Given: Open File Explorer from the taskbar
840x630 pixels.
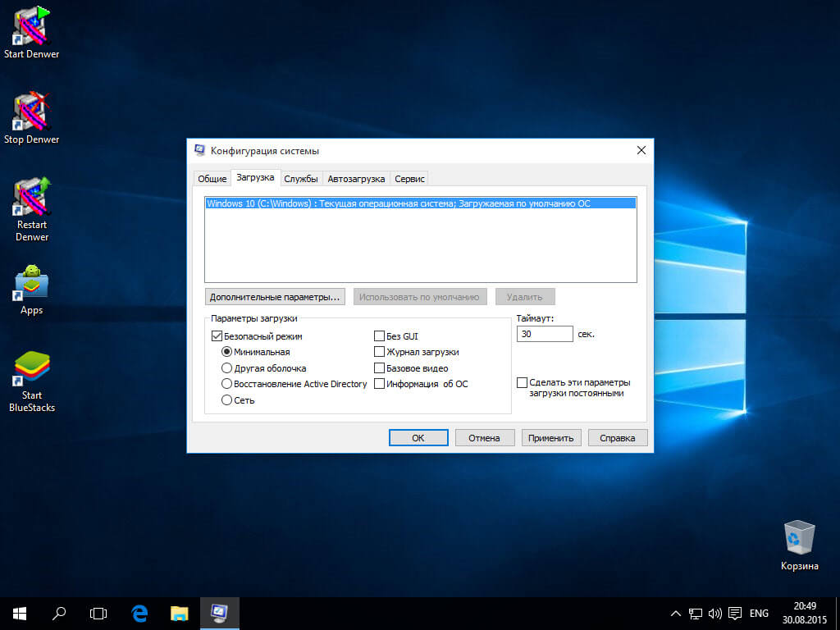Looking at the screenshot, I should pyautogui.click(x=180, y=614).
